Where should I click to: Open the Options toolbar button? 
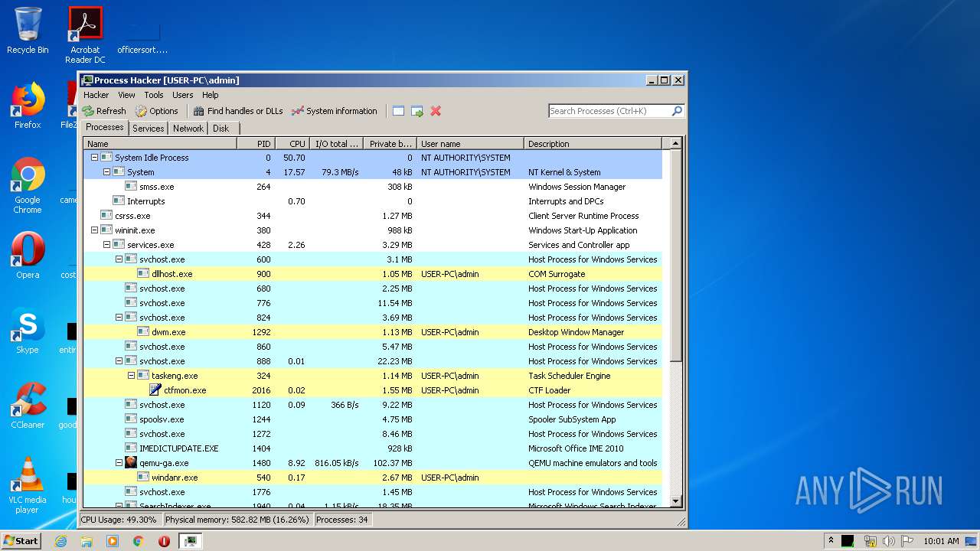pyautogui.click(x=156, y=111)
